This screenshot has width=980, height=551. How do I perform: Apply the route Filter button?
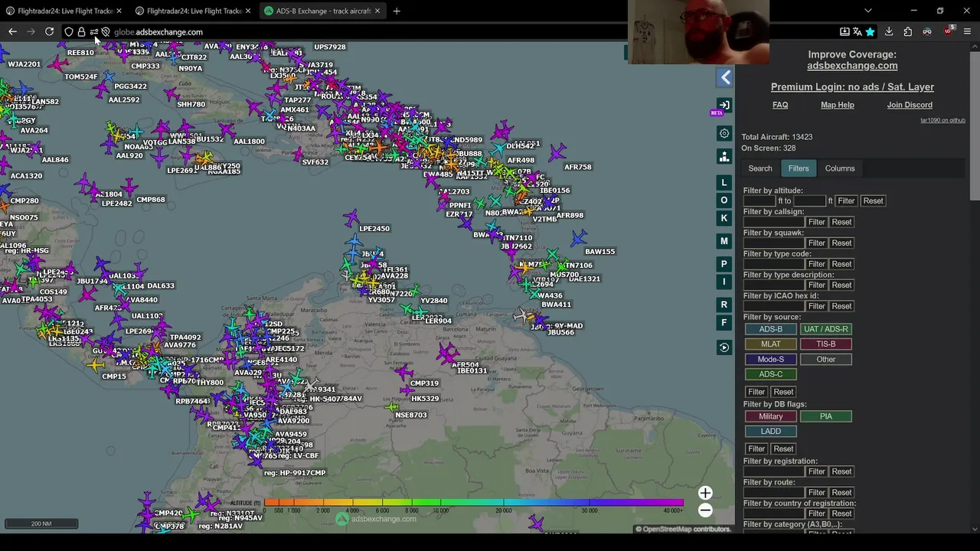coord(816,493)
